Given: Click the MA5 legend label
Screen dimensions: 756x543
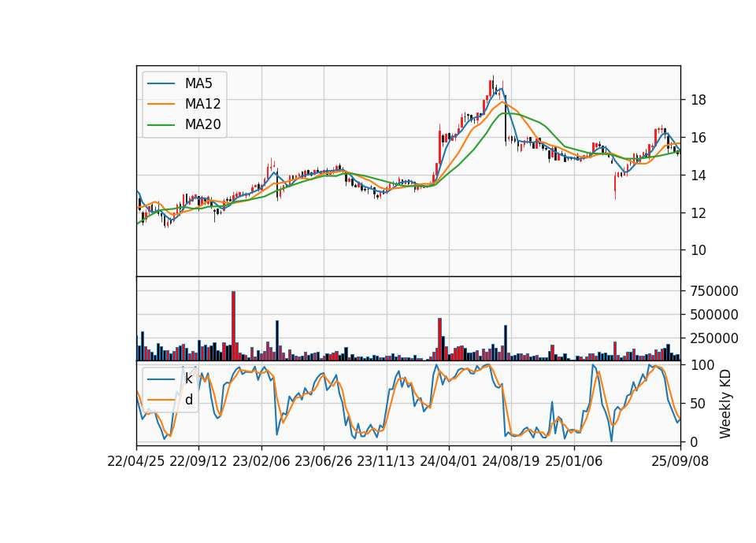Looking at the screenshot, I should click(198, 83).
